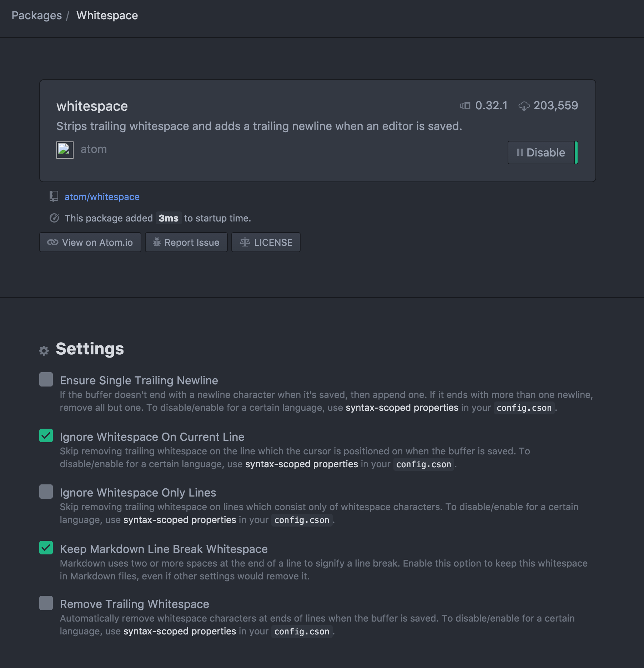Click config.cson code under Remove Trailing Whitespace
This screenshot has height=668, width=644.
click(x=302, y=632)
